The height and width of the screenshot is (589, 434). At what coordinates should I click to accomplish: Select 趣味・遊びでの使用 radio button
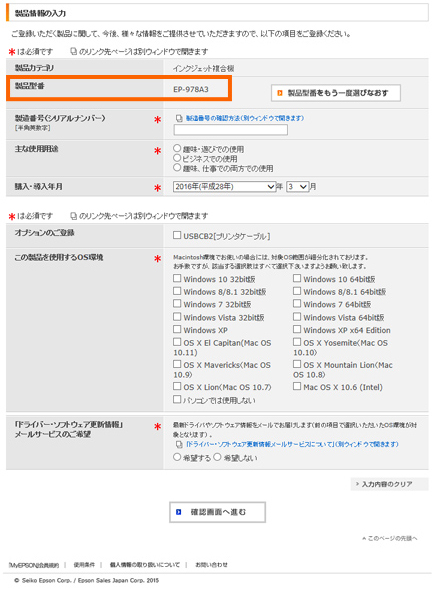pyautogui.click(x=177, y=148)
